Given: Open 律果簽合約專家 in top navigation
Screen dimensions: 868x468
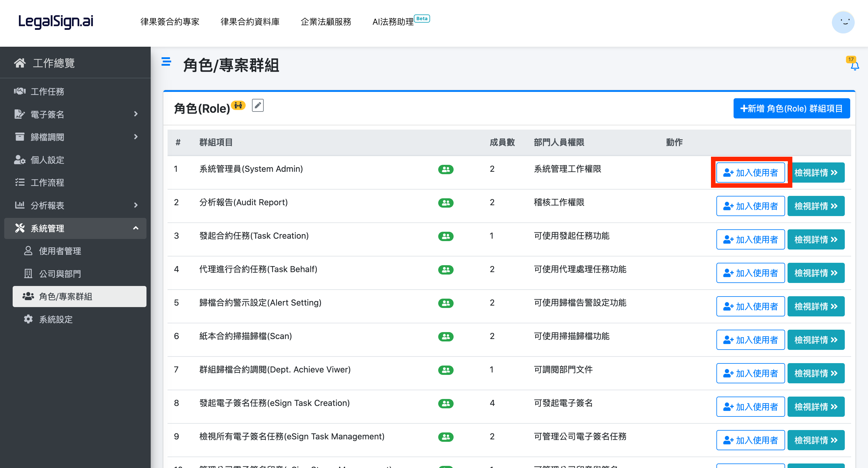Looking at the screenshot, I should 170,22.
